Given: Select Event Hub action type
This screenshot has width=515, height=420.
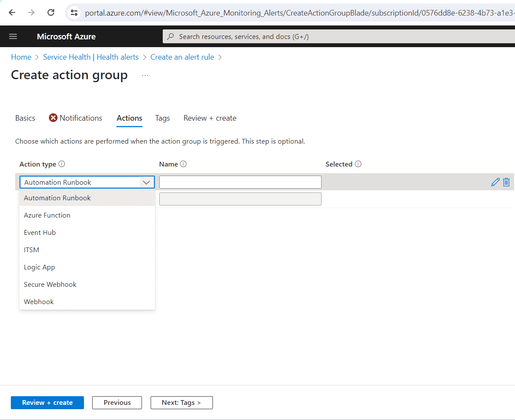Looking at the screenshot, I should pos(87,233).
